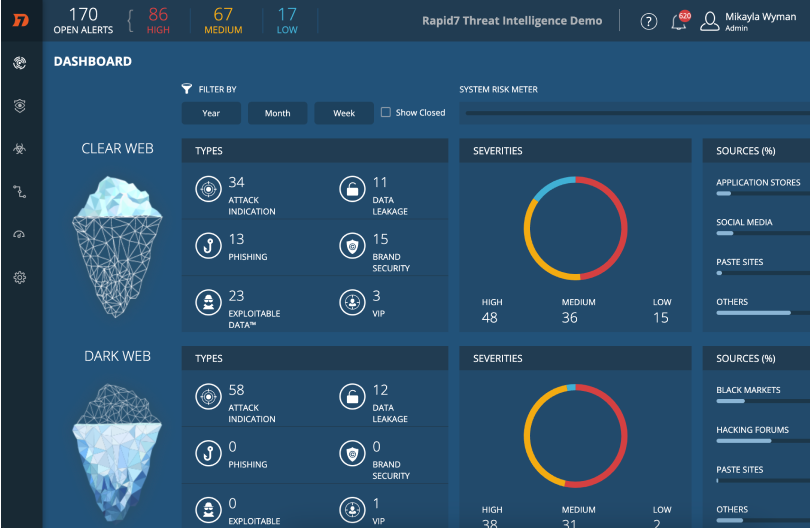Click Dark Web Hacking Forums percentage bar
810x528 pixels.
click(x=763, y=441)
